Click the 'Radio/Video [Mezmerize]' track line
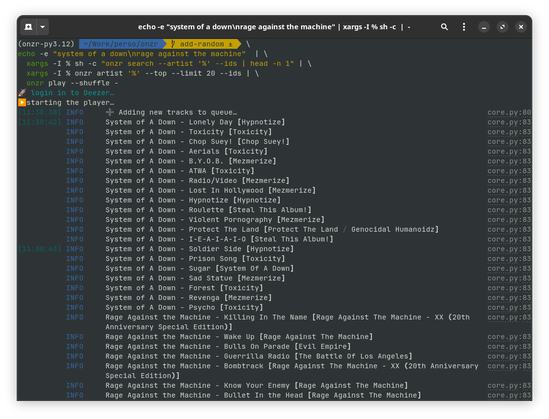This screenshot has height=419, width=549. (197, 181)
